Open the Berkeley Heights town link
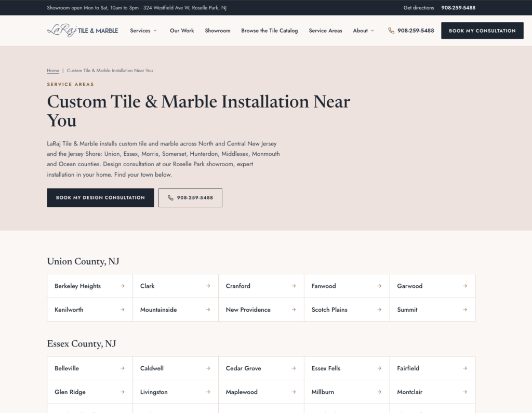 click(x=90, y=286)
